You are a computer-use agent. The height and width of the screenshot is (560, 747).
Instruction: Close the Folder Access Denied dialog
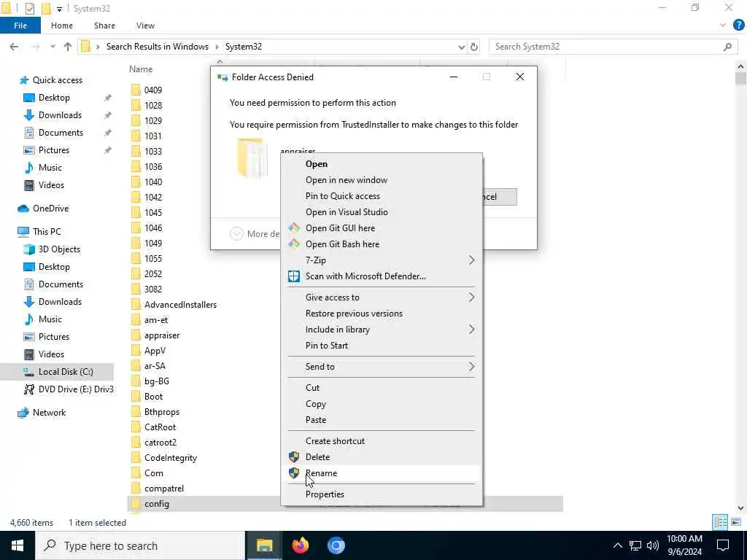(x=519, y=77)
